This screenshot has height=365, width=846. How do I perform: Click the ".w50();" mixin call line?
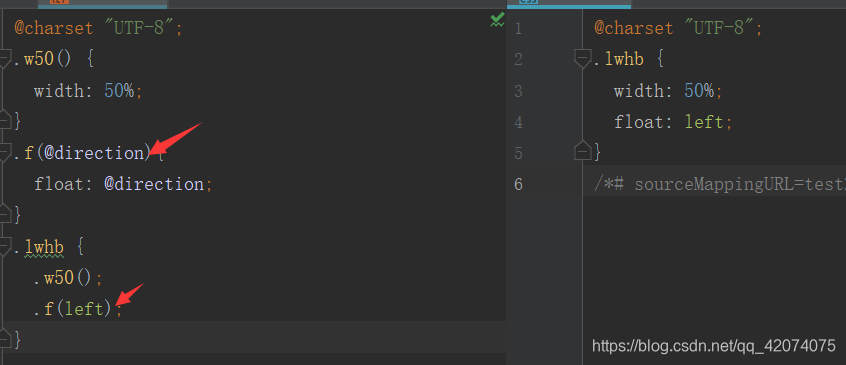click(67, 278)
